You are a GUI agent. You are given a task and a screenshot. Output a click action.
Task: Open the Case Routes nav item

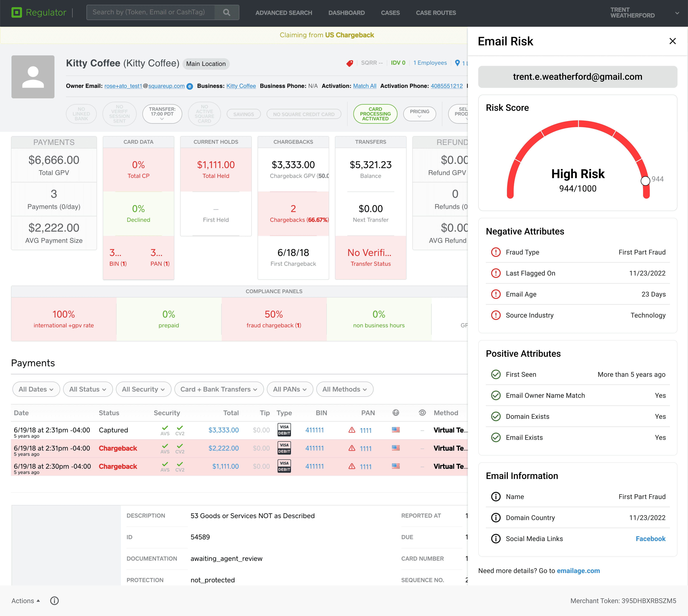coord(436,13)
